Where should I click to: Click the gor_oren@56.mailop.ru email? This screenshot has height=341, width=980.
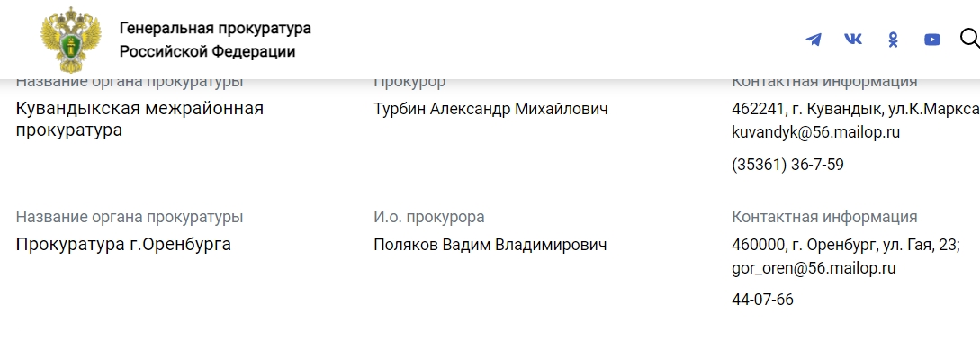click(x=814, y=268)
